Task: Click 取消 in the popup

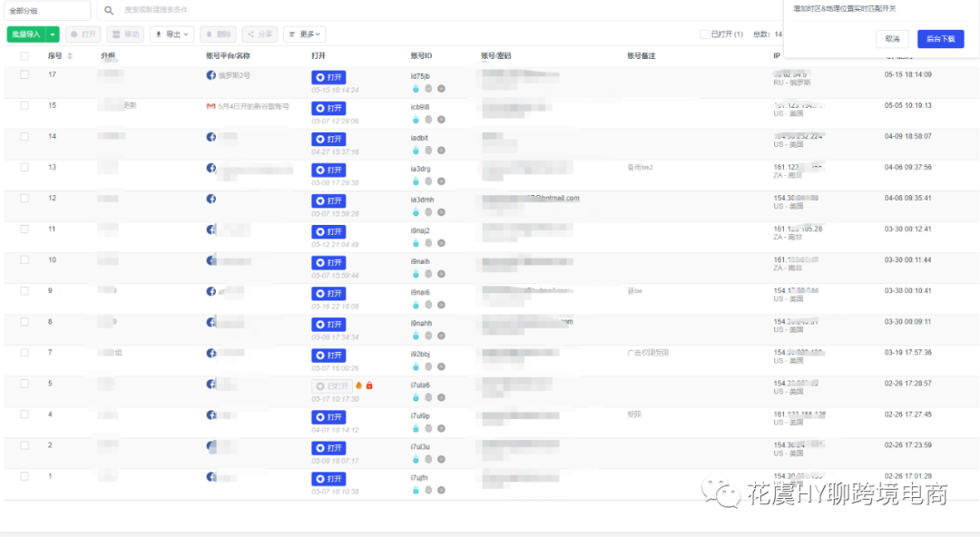Action: pyautogui.click(x=892, y=39)
